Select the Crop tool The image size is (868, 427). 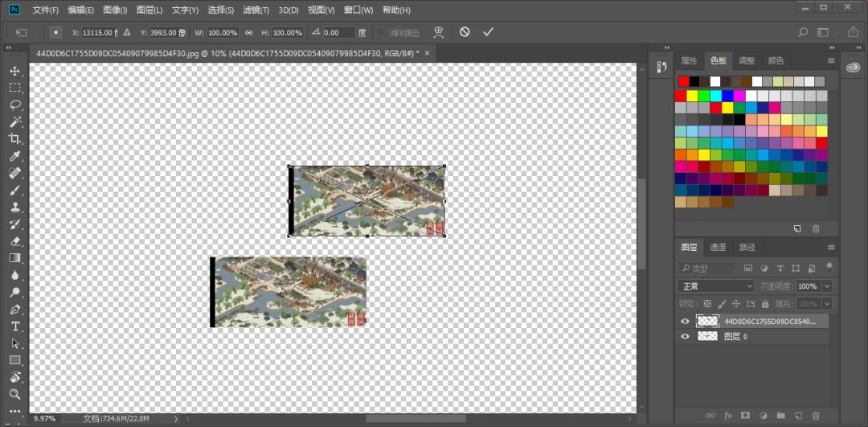[x=15, y=138]
